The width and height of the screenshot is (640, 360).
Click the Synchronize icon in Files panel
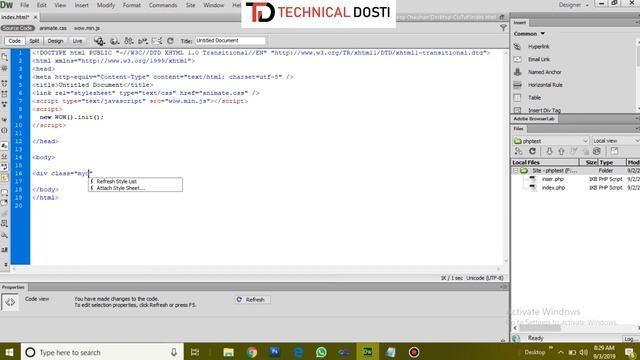point(597,151)
